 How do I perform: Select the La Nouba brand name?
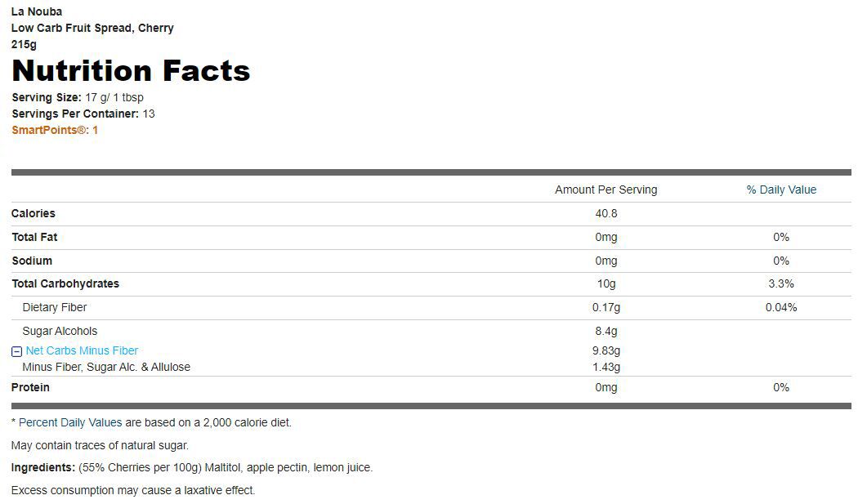(37, 11)
